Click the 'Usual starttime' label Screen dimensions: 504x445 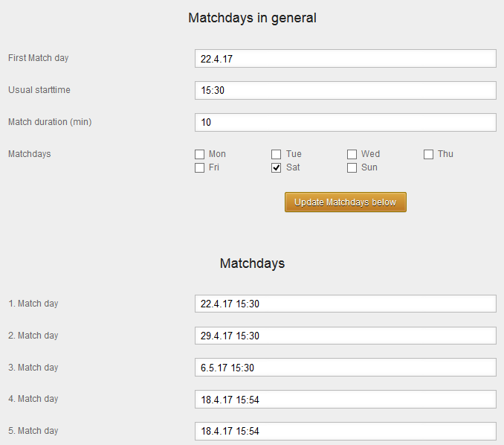coord(39,90)
